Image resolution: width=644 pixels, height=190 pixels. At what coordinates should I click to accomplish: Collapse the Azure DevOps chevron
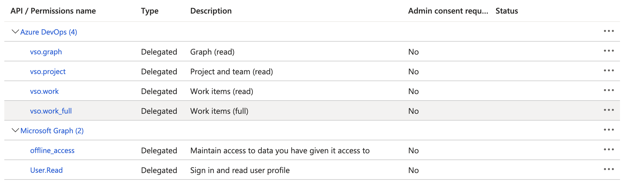[15, 31]
